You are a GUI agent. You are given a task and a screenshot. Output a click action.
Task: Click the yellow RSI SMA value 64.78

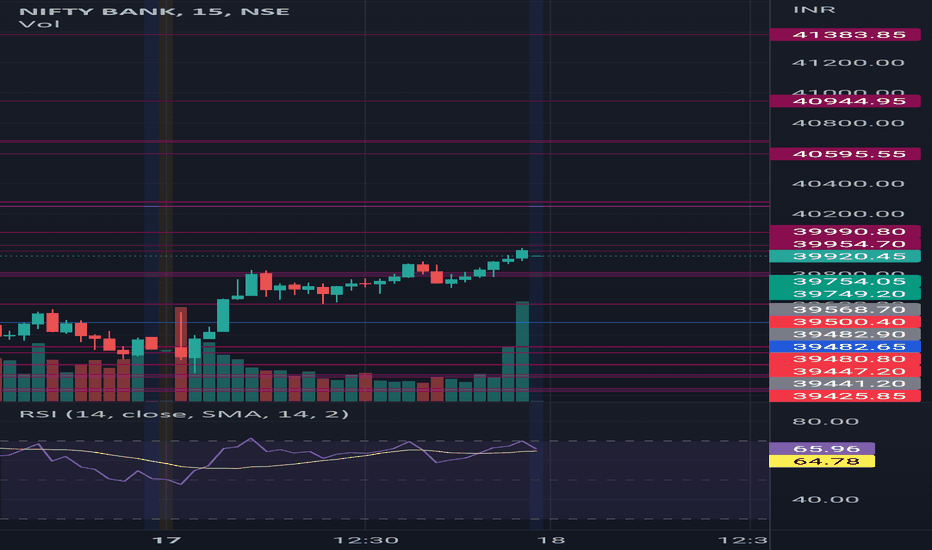(822, 461)
